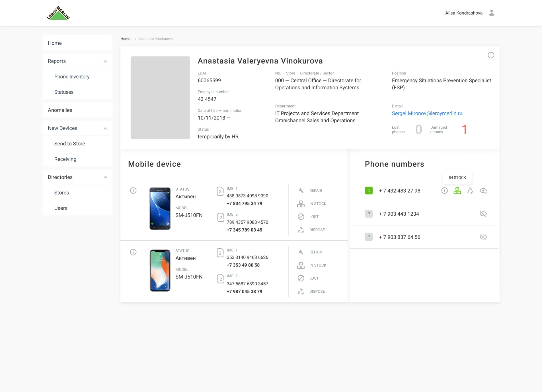Image resolution: width=542 pixels, height=392 pixels.
Task: Click the Repair wrench for the first device
Action: (x=301, y=191)
